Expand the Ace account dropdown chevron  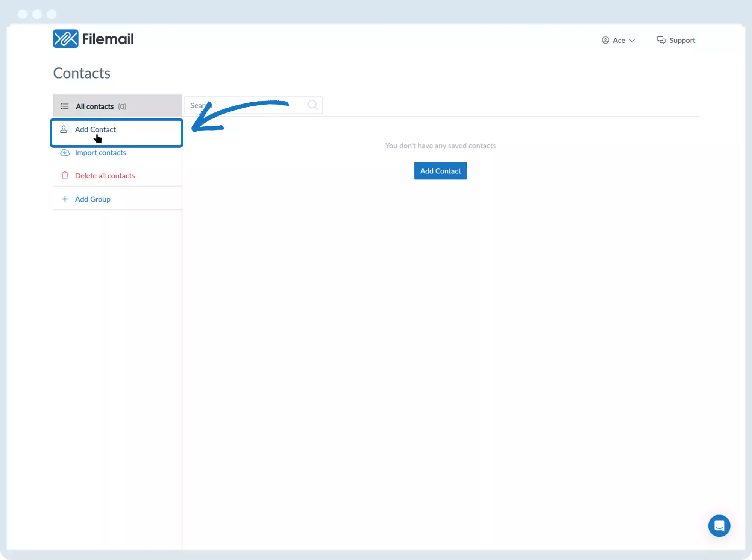(632, 41)
